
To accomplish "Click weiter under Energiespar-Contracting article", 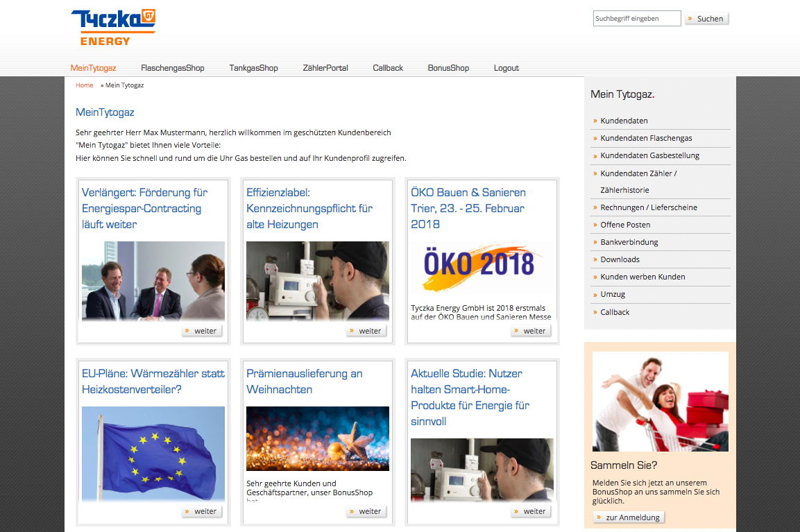I will pos(201,331).
